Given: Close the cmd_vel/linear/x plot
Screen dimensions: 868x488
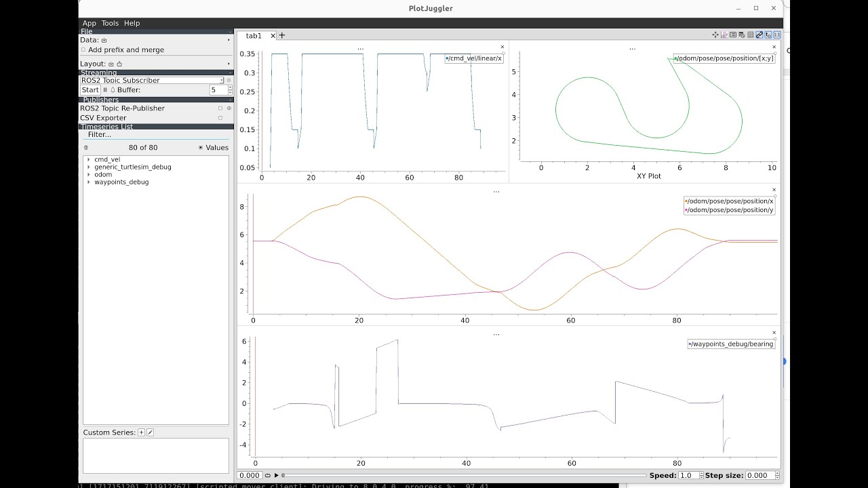Looking at the screenshot, I should pyautogui.click(x=502, y=47).
